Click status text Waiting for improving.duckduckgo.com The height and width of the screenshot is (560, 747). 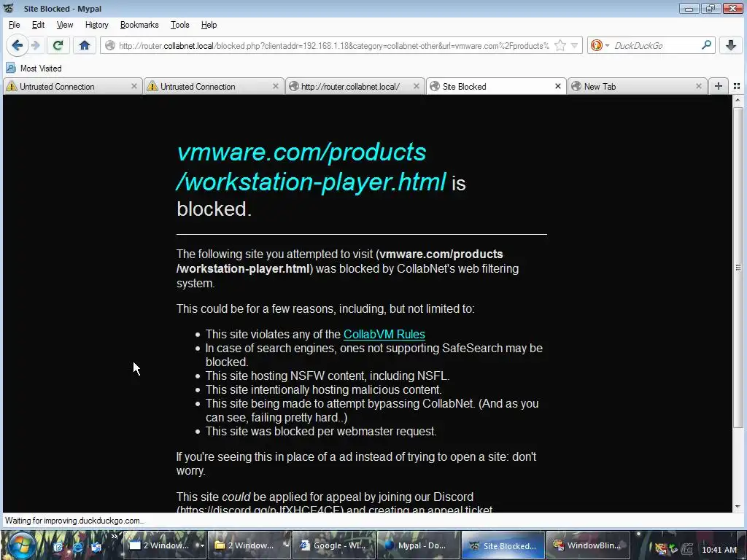pos(74,521)
